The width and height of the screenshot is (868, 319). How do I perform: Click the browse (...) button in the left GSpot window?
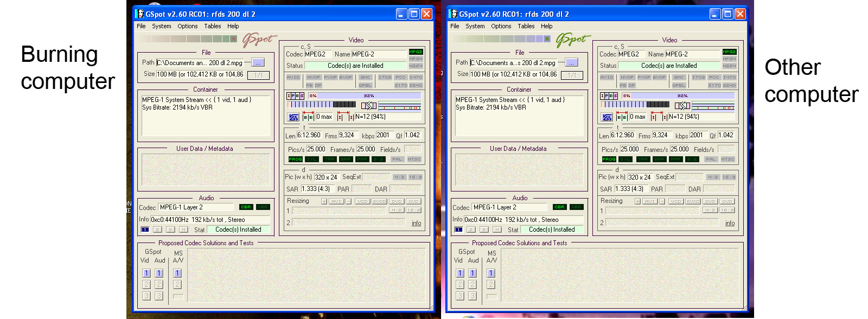[258, 62]
